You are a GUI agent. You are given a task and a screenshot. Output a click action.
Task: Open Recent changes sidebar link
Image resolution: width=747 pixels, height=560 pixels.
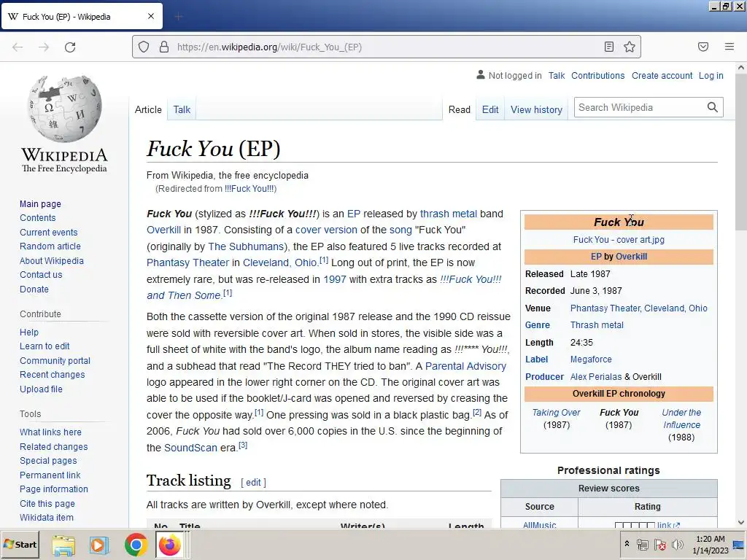click(52, 375)
